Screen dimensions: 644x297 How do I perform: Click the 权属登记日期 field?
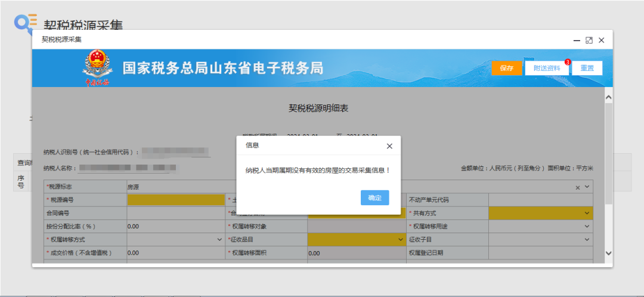pos(540,253)
